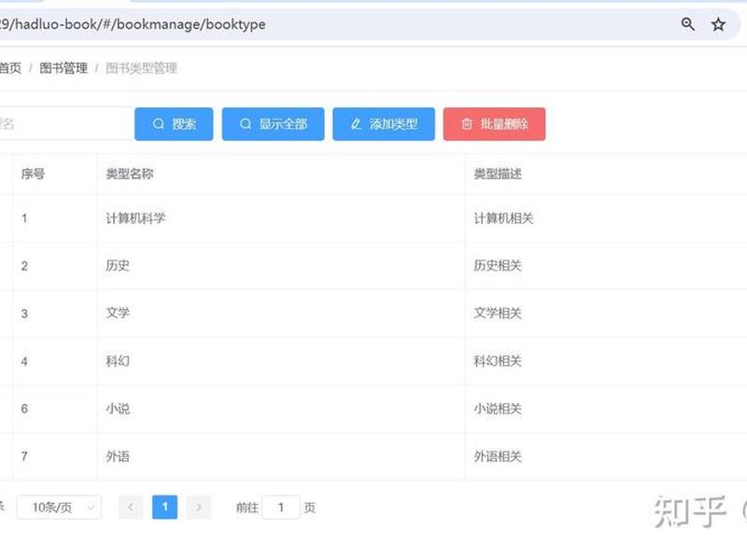Viewport: 747px width, 560px height.
Task: Go to 首页 breadcrumb link
Action: pos(10,68)
